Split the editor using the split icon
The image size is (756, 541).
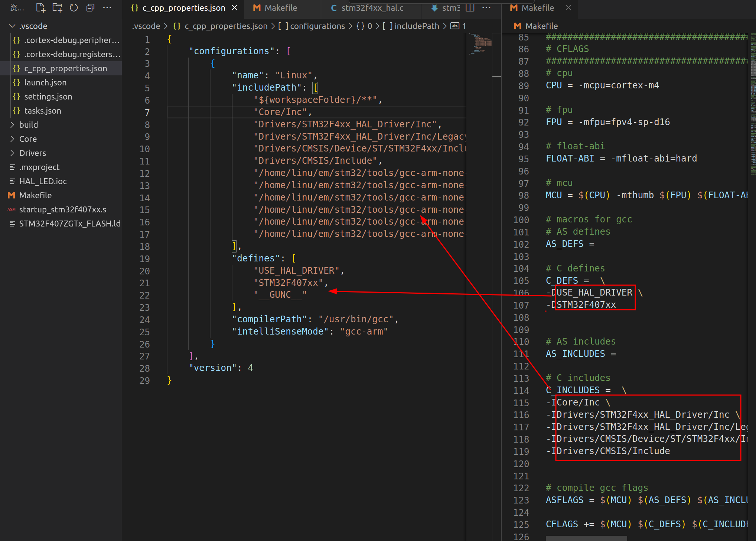[x=469, y=7]
